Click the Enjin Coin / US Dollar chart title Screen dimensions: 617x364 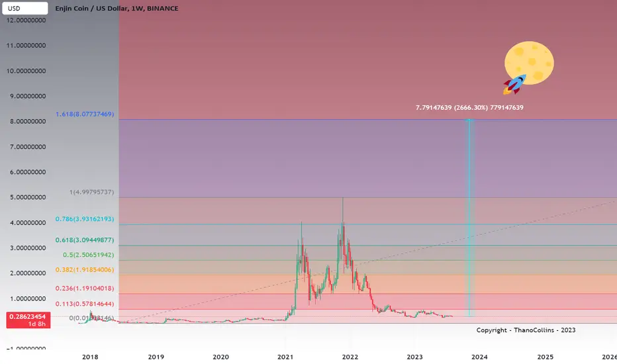tap(117, 8)
